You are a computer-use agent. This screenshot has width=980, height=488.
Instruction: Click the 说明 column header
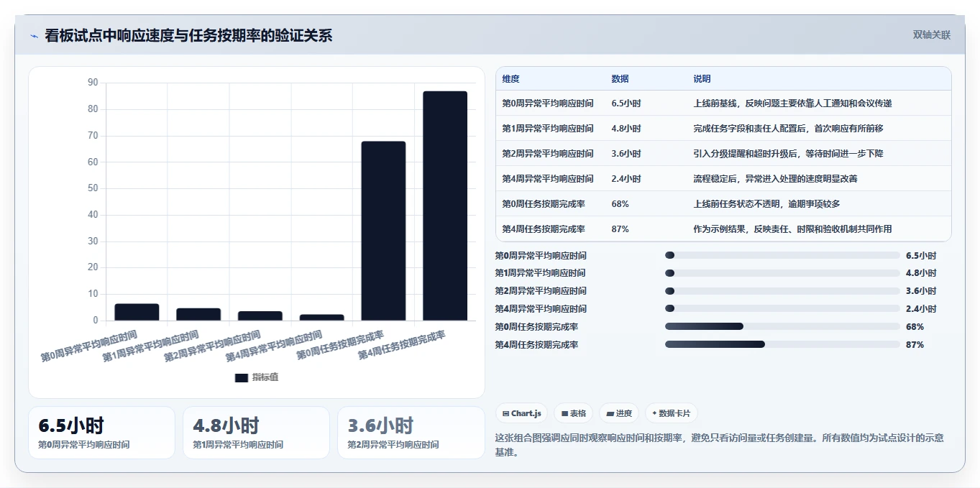[x=702, y=79]
